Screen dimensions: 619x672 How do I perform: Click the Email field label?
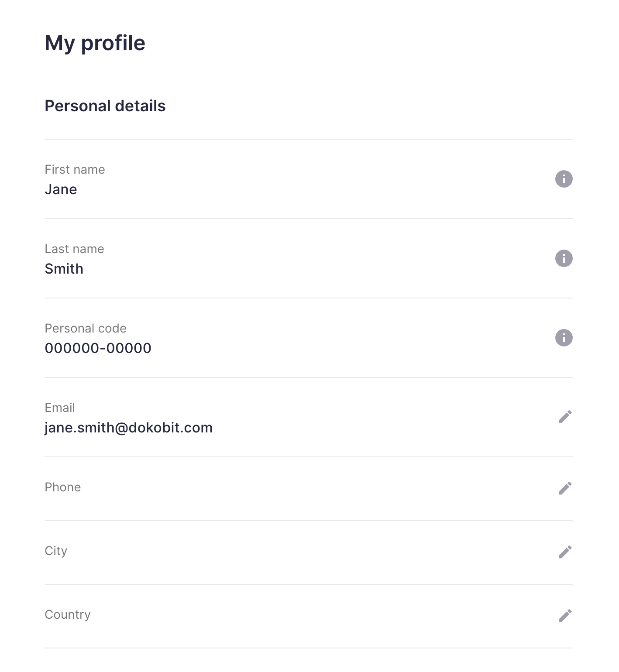[60, 408]
